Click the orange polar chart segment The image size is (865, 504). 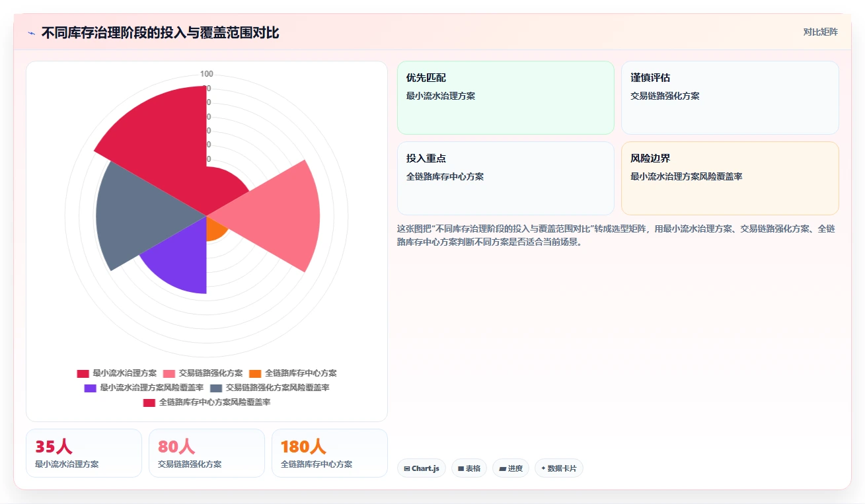(215, 229)
